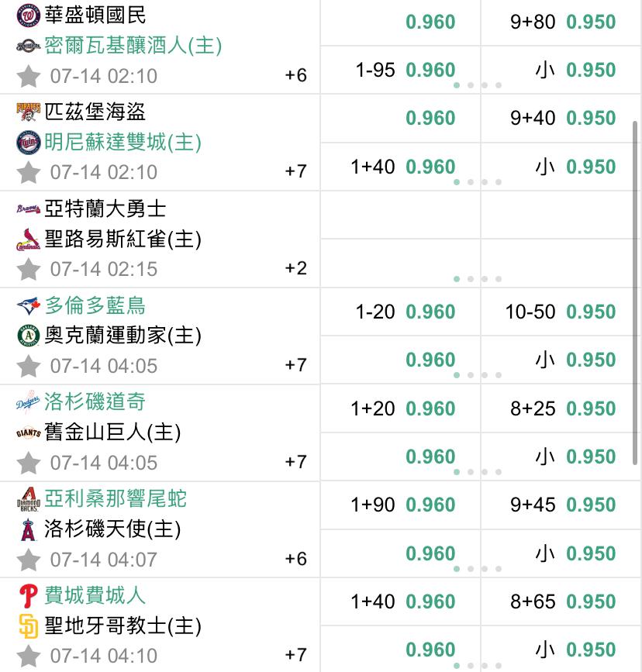Expand +7 more bets for Dodgers game
Screen dimensions: 642x672
click(296, 462)
